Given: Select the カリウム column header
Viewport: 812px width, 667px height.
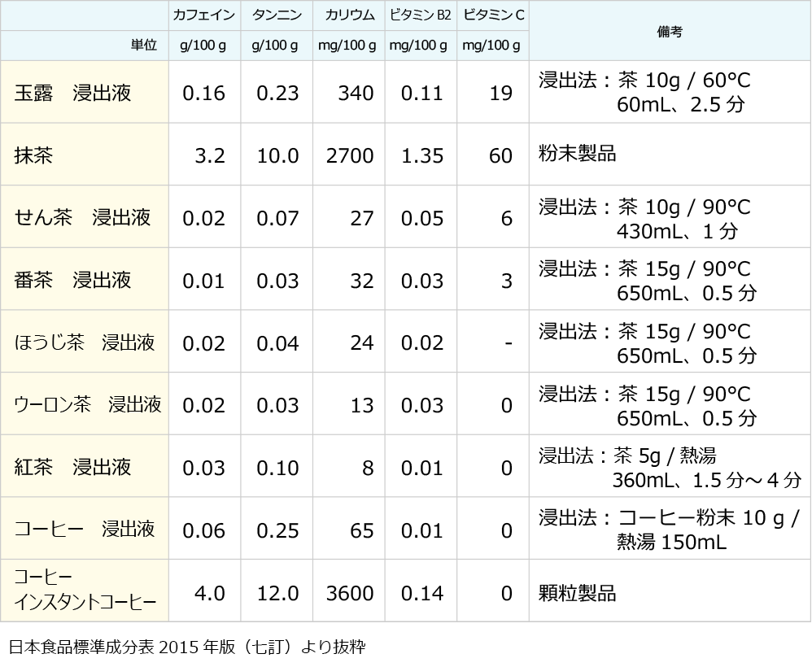Looking at the screenshot, I should coord(349,15).
